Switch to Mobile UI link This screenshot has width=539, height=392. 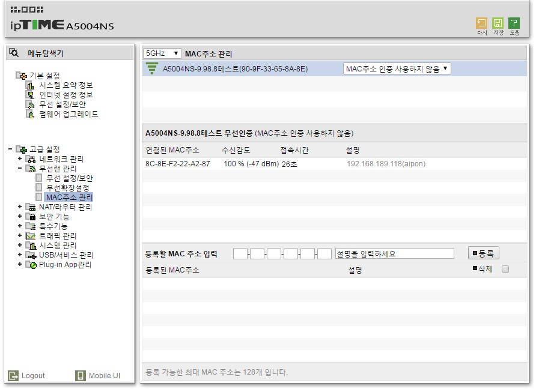click(105, 376)
